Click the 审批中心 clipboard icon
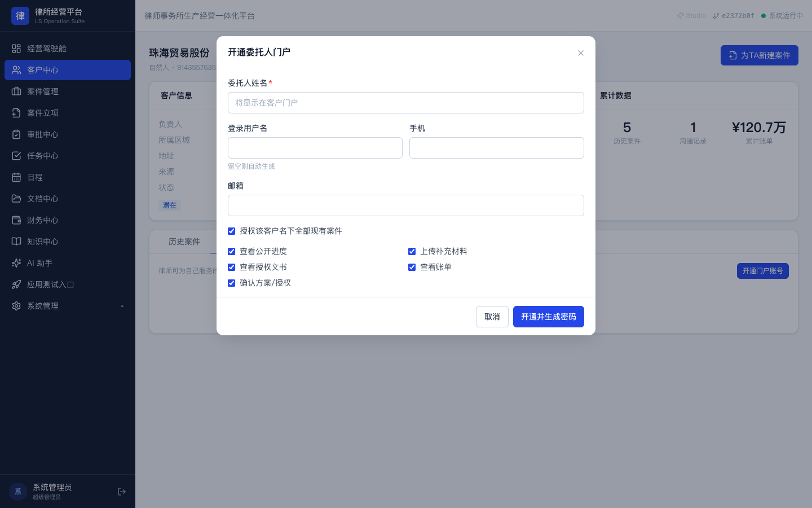The image size is (812, 508). (16, 134)
